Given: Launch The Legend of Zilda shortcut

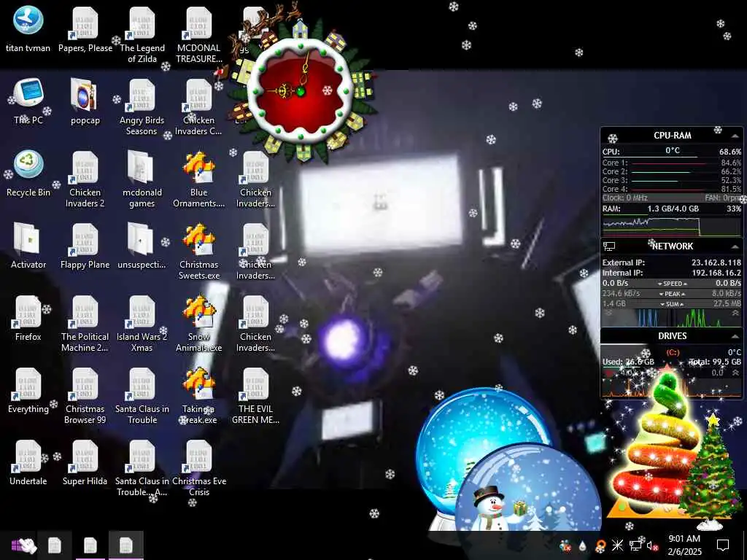Looking at the screenshot, I should [142, 34].
